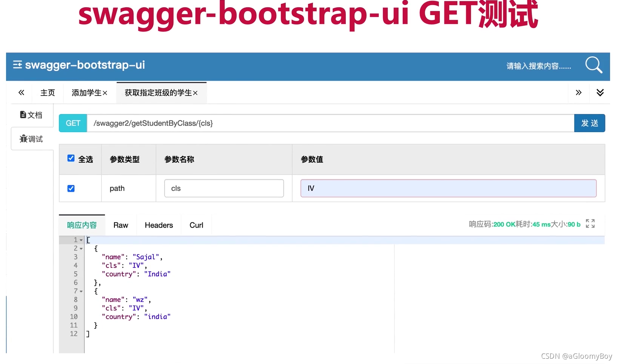Click the cls parameter name field
The image size is (618, 364).
[224, 188]
